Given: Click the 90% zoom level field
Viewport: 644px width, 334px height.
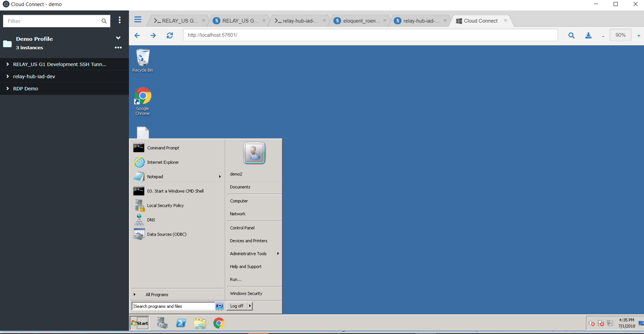Looking at the screenshot, I should (620, 35).
